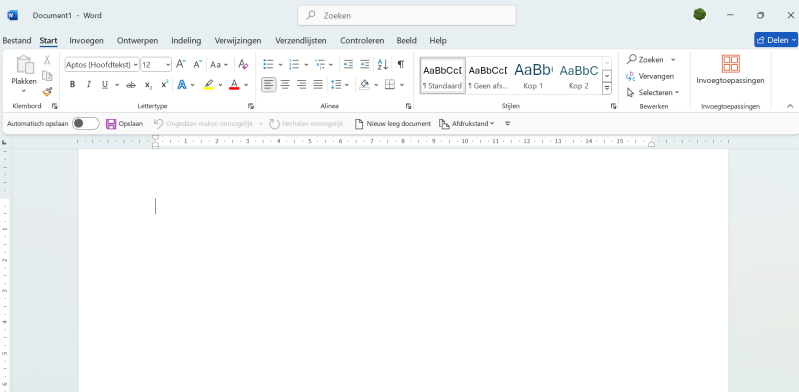Click the tab selector at ruler corner
This screenshot has height=392, width=799.
(x=5, y=142)
